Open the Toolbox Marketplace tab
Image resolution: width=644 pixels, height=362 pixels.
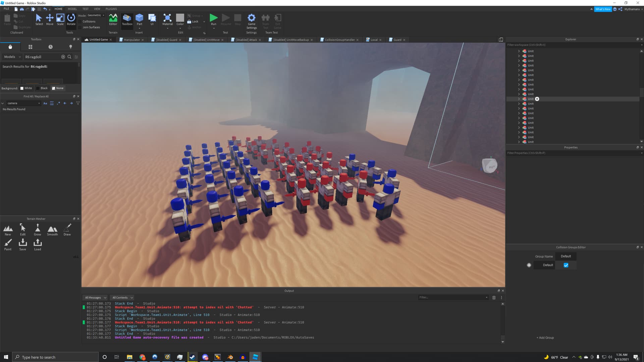coord(10,47)
